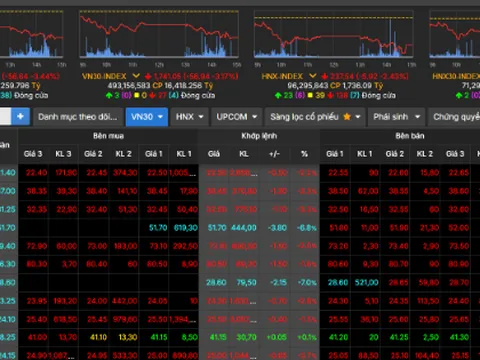Sort by Khớp lệnh Giá column
This screenshot has width=480, height=360.
pyautogui.click(x=214, y=154)
